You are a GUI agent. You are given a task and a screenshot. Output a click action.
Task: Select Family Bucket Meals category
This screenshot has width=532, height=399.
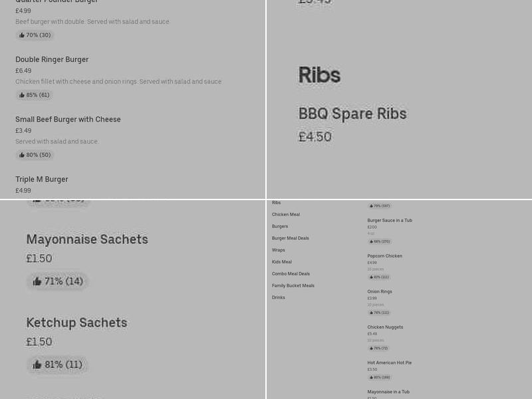tap(293, 285)
